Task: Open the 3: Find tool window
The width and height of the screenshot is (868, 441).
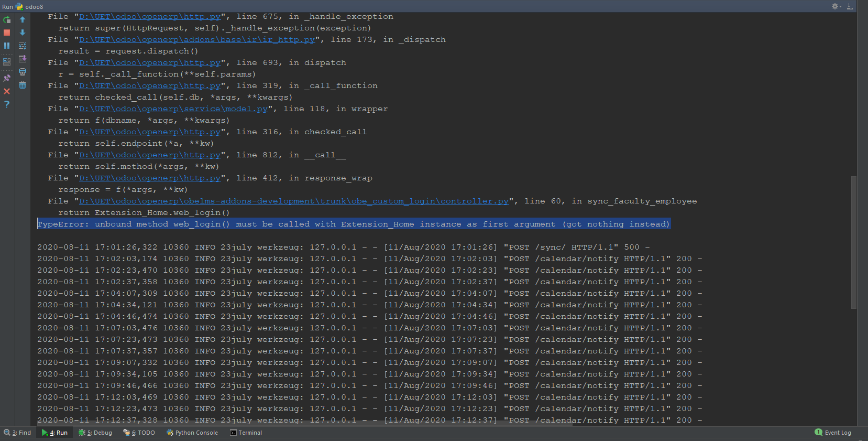Action: [x=17, y=433]
